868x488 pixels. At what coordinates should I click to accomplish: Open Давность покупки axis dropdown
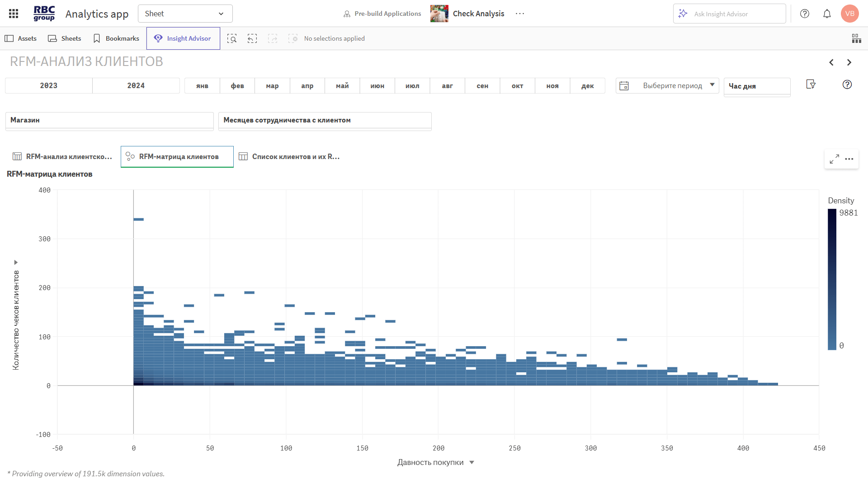pos(472,462)
